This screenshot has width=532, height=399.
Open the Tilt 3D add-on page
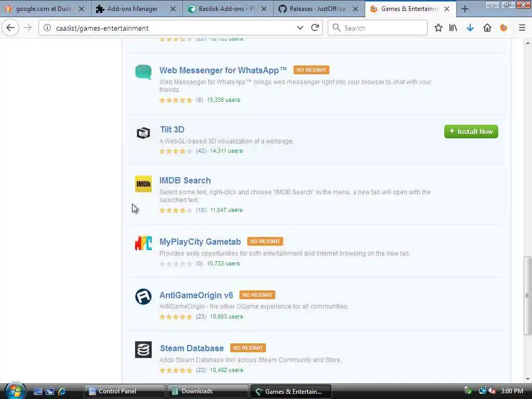[x=172, y=129]
